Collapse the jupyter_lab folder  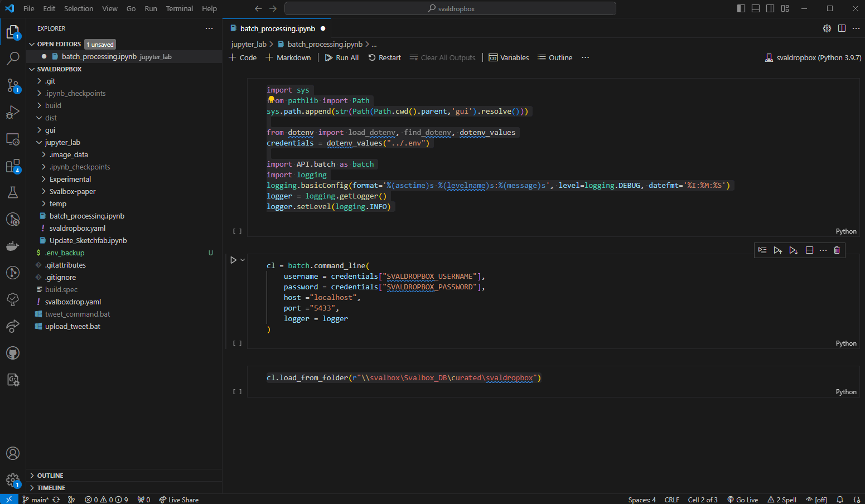point(39,143)
